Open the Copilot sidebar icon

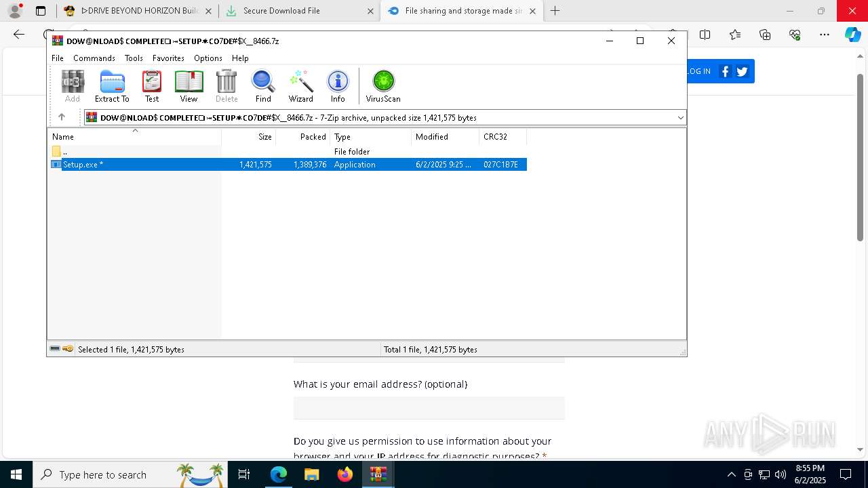pos(852,35)
